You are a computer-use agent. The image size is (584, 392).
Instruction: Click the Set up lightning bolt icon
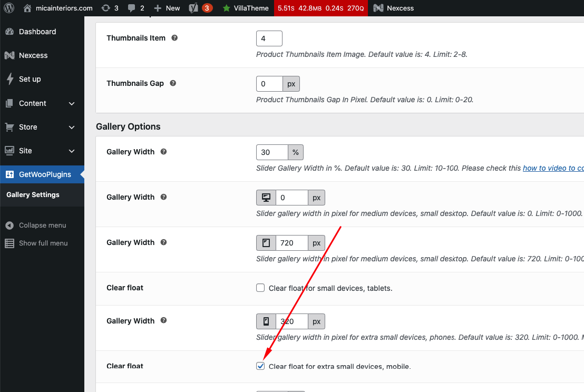9,79
